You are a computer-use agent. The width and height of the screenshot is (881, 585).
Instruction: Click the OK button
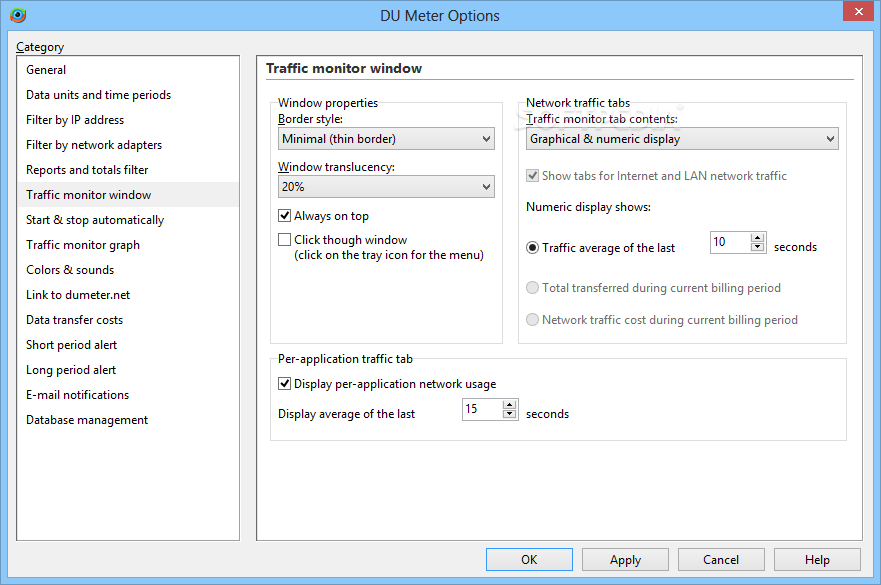[529, 560]
